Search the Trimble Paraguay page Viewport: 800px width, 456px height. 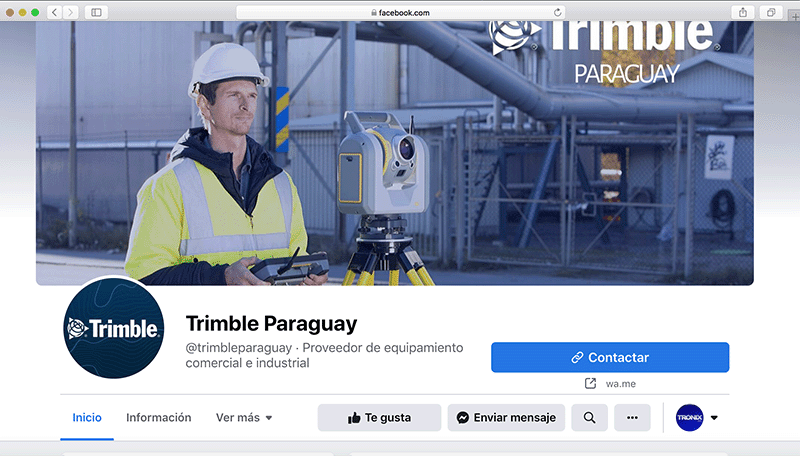tap(589, 418)
